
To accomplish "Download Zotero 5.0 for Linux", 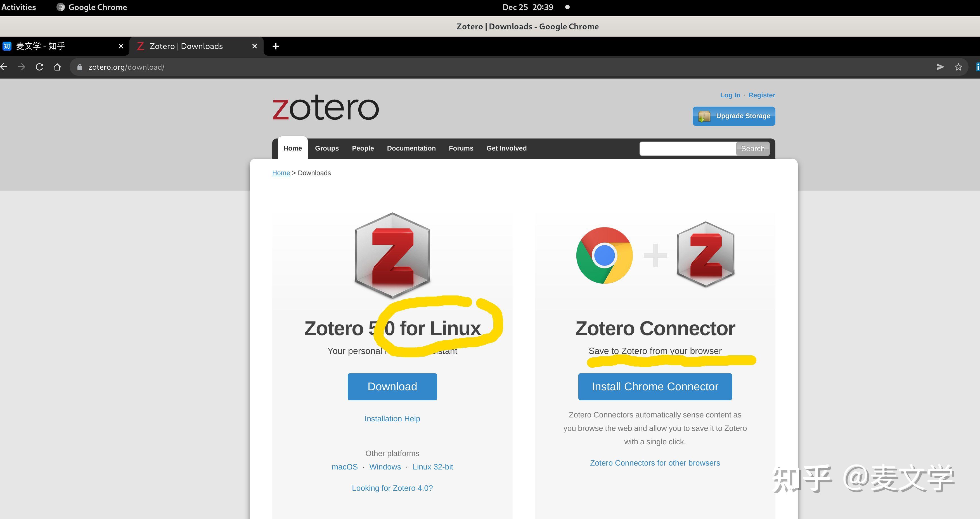I will tap(392, 386).
